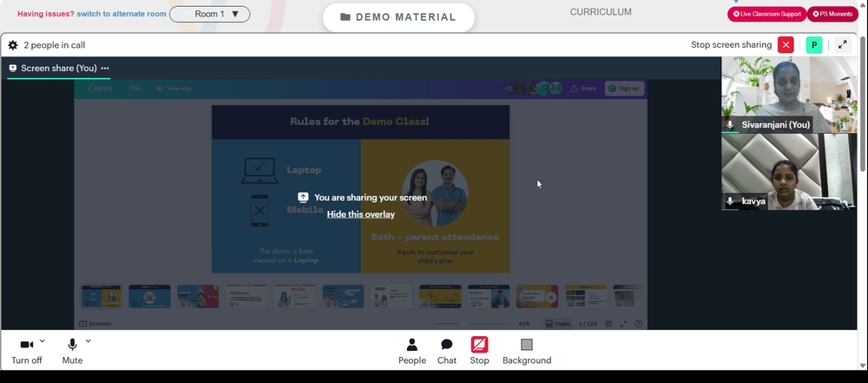Enter fullscreen with expand arrows icon
Screen dimensions: 868x383
tap(843, 45)
